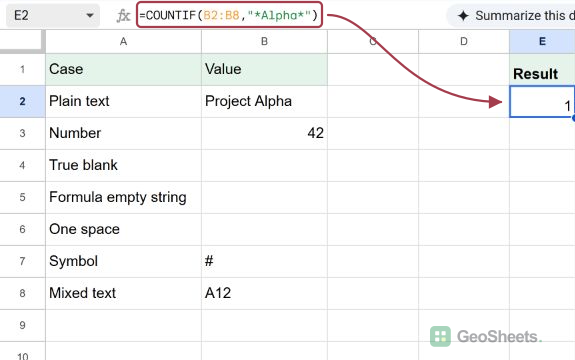Click cell with label 'Number'
Screen dimensions: 575x360
[123, 133]
